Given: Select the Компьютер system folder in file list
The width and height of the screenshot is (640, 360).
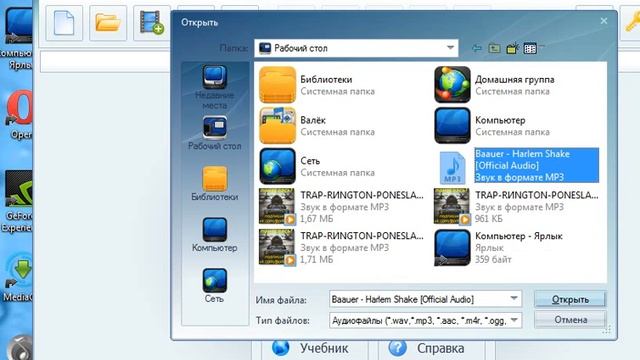Looking at the screenshot, I should click(452, 126).
